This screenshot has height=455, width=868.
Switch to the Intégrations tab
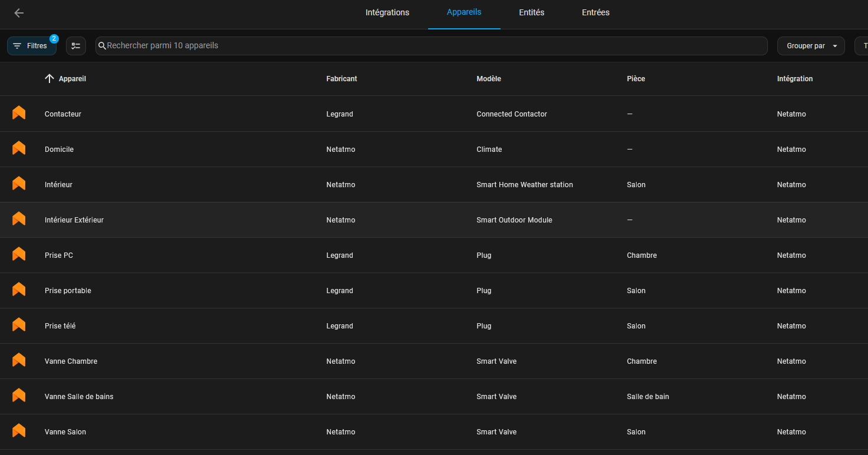pyautogui.click(x=387, y=13)
